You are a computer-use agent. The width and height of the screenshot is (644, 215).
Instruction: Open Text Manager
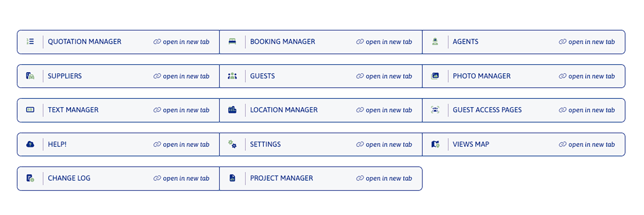[73, 110]
